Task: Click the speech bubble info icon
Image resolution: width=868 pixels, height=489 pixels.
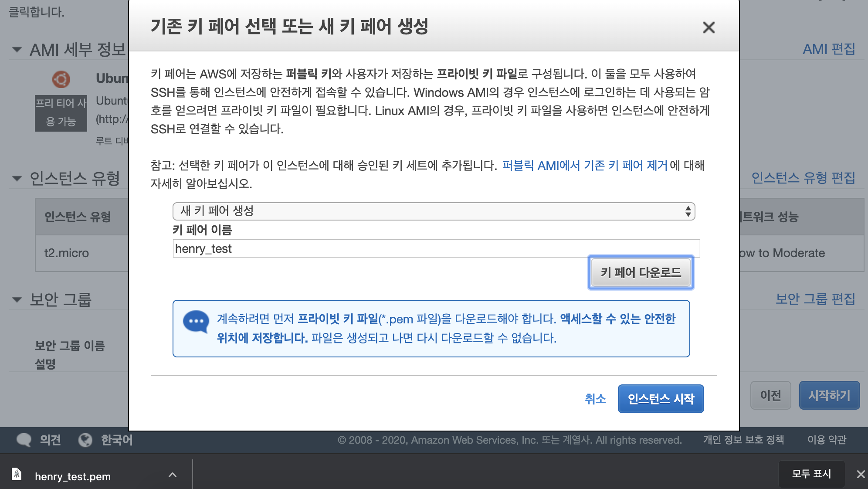Action: (x=196, y=322)
